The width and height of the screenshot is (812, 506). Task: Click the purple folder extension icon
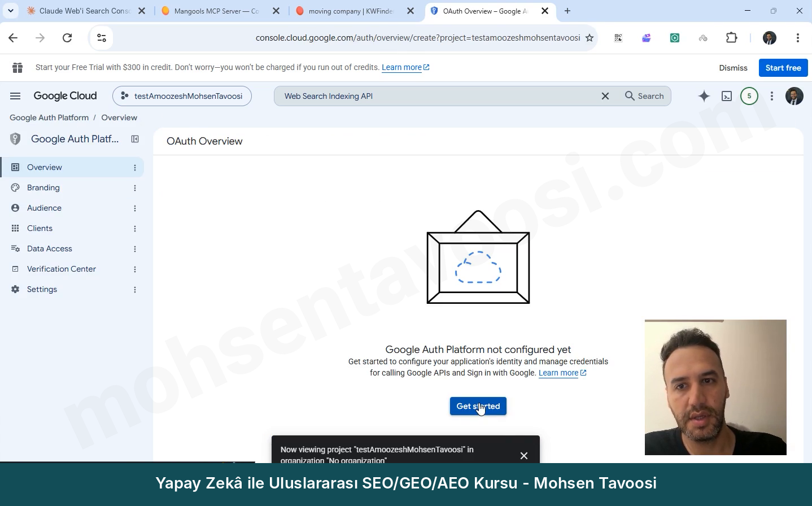coord(647,38)
